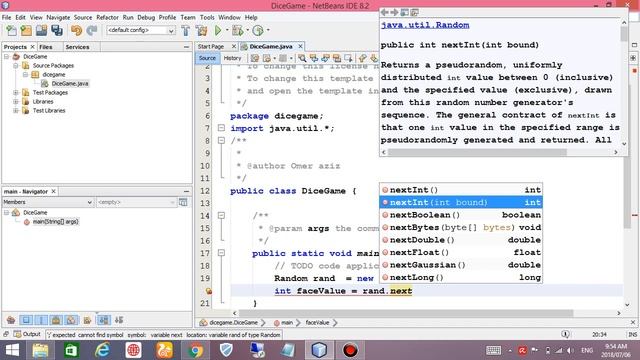Image resolution: width=640 pixels, height=360 pixels.
Task: Launch Internet Explorer from the taskbar
Action: 102,350
